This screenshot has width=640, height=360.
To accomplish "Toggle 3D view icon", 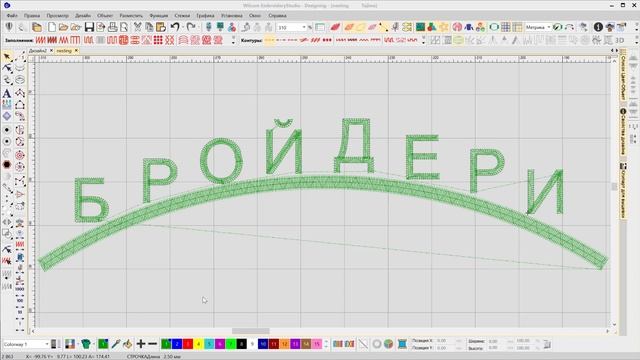I will pyautogui.click(x=620, y=40).
